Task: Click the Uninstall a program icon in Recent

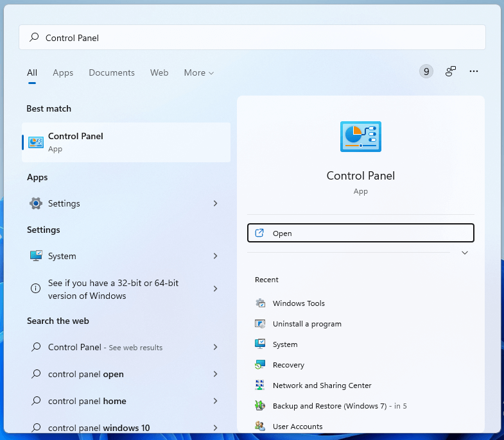Action: click(x=260, y=324)
